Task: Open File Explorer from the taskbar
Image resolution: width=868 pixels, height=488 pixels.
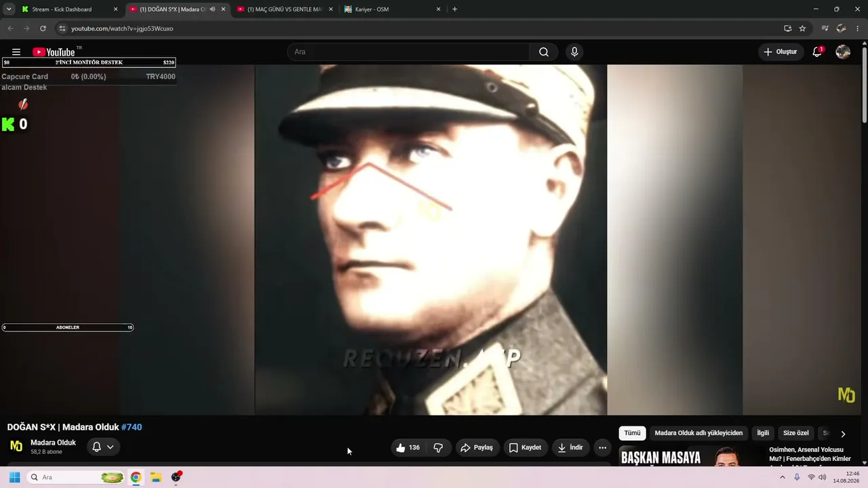Action: (x=156, y=477)
